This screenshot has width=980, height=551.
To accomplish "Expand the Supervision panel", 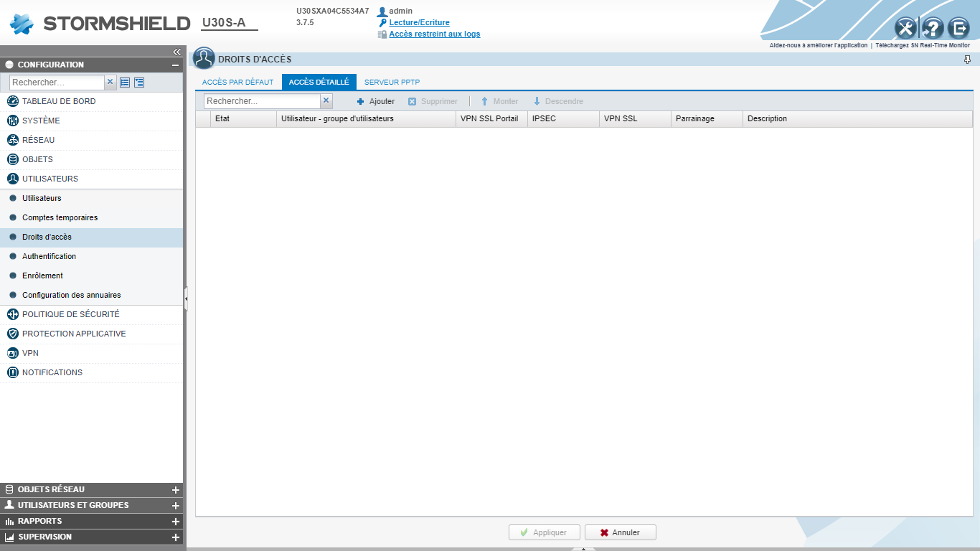I will click(175, 537).
